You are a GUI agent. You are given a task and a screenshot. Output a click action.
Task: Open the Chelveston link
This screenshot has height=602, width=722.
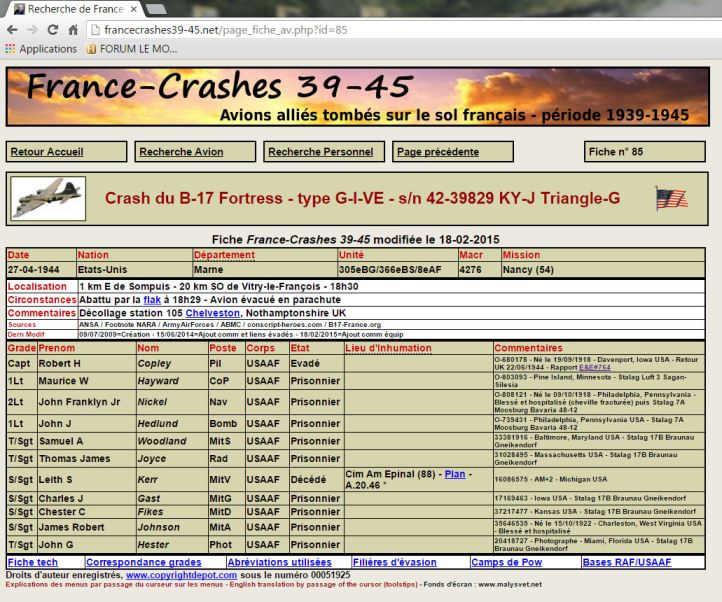pyautogui.click(x=213, y=313)
